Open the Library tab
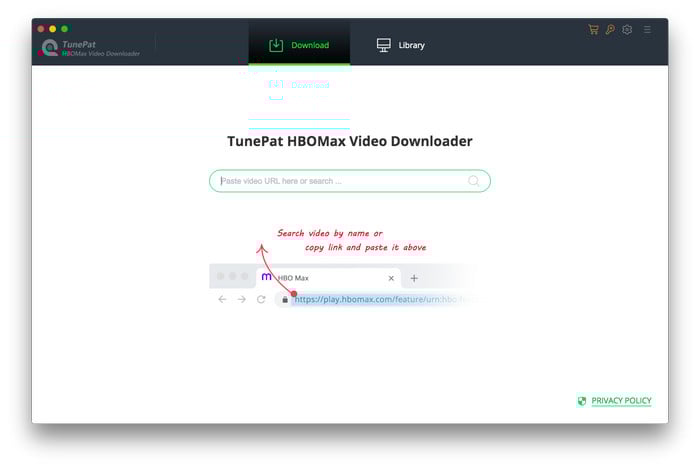700x469 pixels. point(400,45)
